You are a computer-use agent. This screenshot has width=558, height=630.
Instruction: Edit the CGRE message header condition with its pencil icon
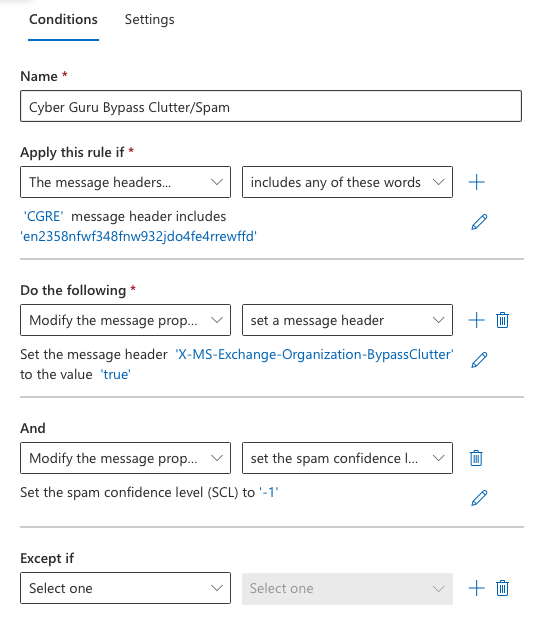tap(479, 222)
